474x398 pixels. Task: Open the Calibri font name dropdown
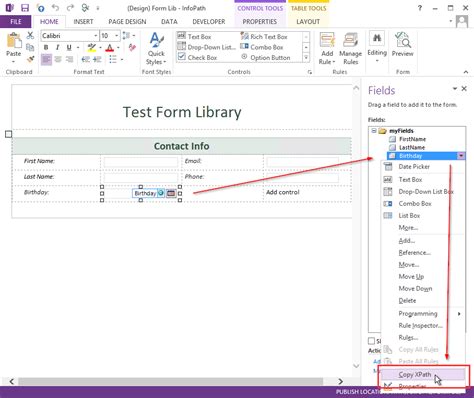[96, 36]
